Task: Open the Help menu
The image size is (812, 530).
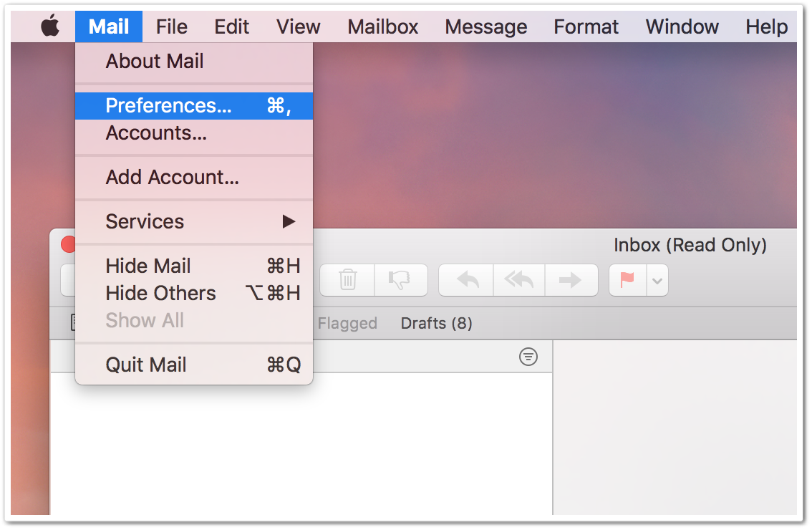Action: [x=766, y=26]
